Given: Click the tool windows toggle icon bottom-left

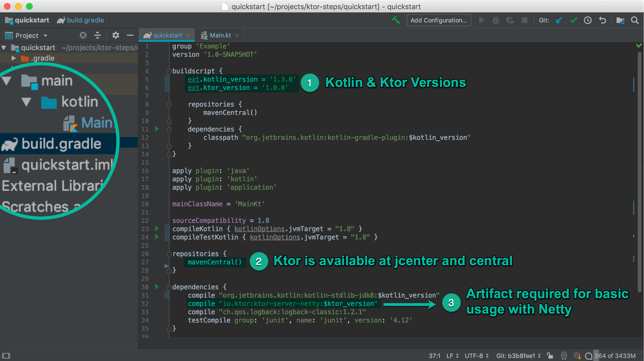Looking at the screenshot, I should [x=6, y=356].
